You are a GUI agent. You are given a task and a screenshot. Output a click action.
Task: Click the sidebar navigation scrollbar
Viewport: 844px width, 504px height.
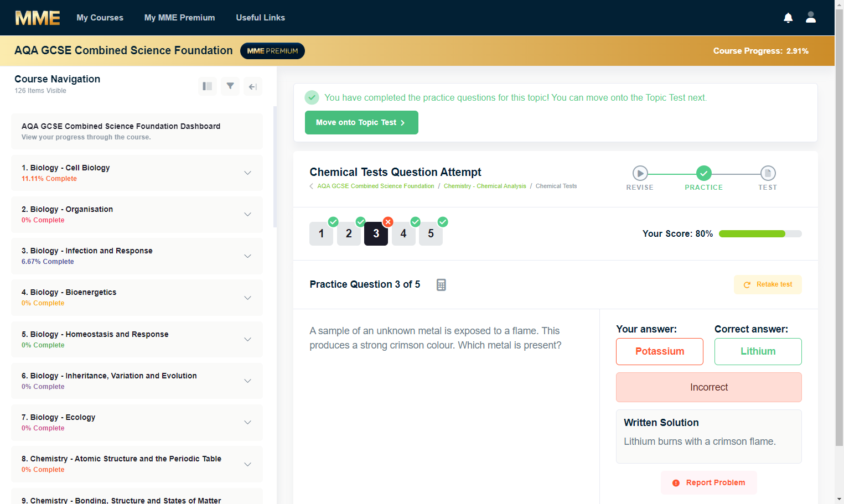(x=275, y=167)
